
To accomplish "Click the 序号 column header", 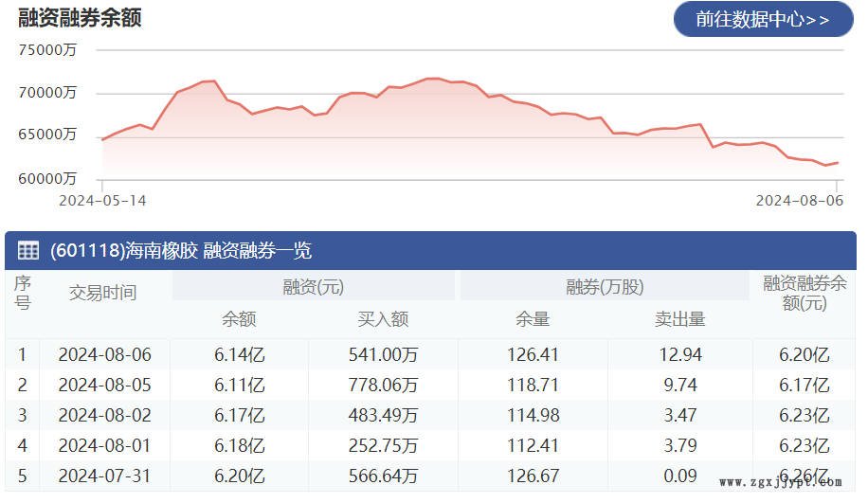I will click(23, 293).
